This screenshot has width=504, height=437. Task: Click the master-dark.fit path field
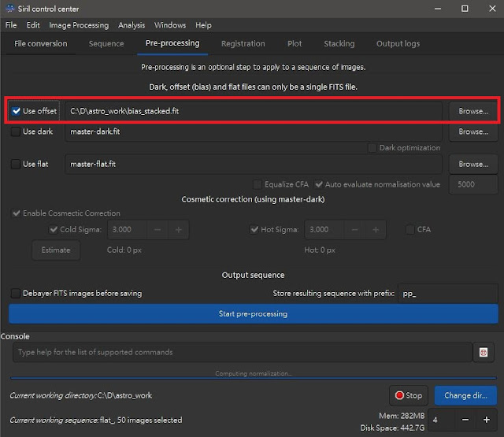254,131
